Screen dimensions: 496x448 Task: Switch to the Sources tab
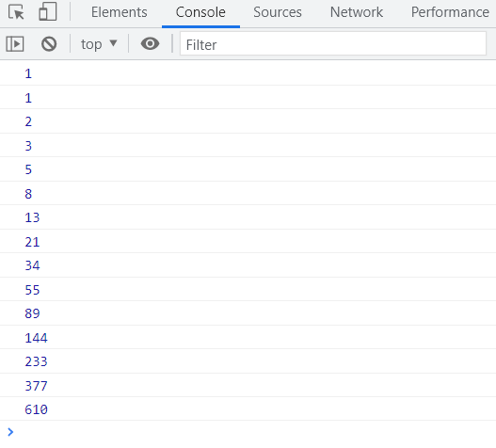278,12
